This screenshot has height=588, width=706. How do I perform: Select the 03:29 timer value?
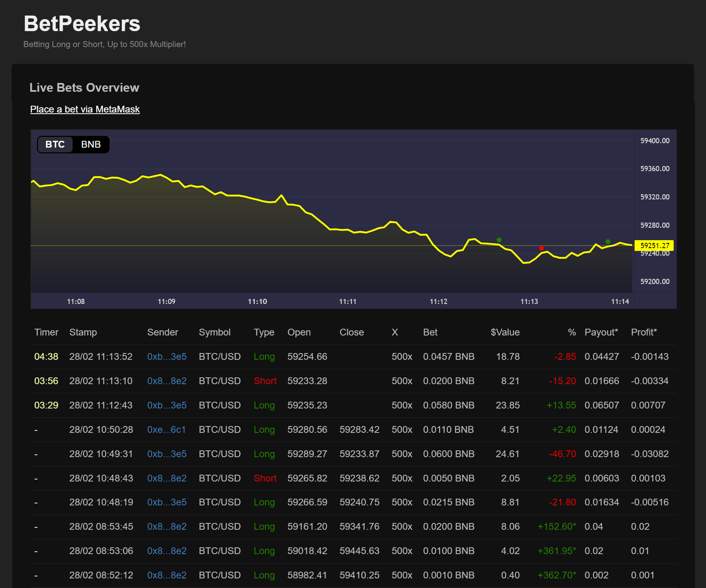46,405
